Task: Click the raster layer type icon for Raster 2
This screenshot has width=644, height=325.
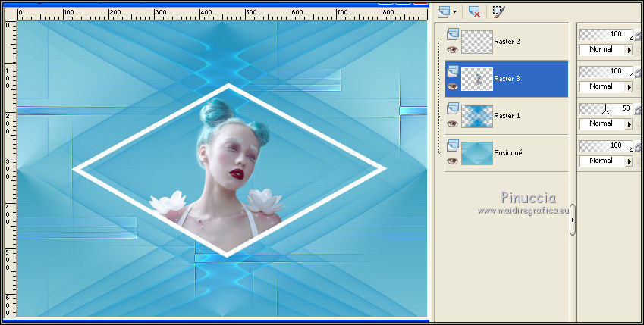Action: [453, 34]
